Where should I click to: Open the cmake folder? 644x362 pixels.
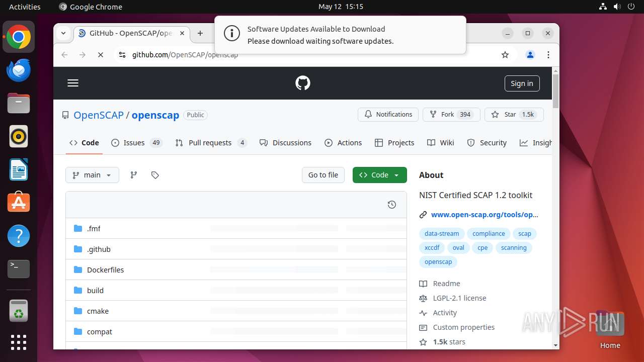point(98,311)
